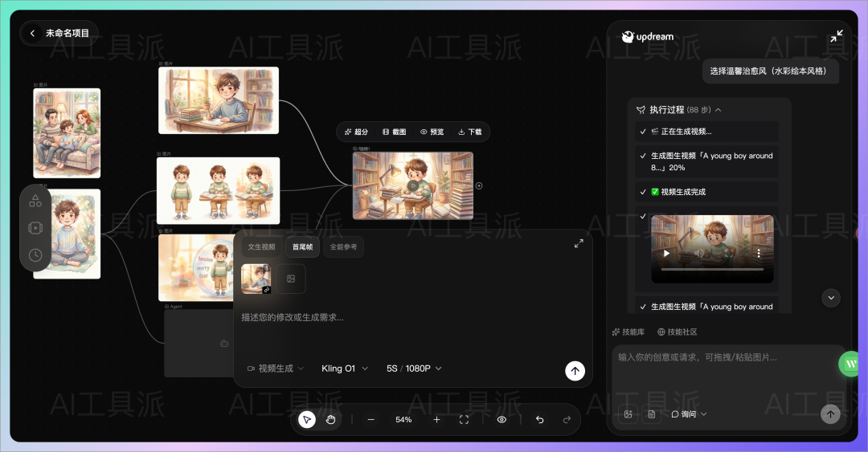This screenshot has height=452, width=868.
Task: Click the 正在生成视频... step
Action: click(x=706, y=132)
